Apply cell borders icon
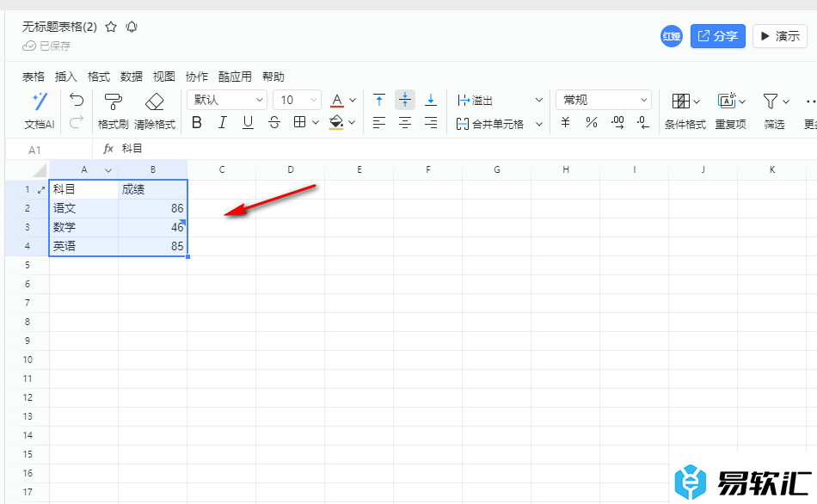This screenshot has height=504, width=817. (x=299, y=122)
